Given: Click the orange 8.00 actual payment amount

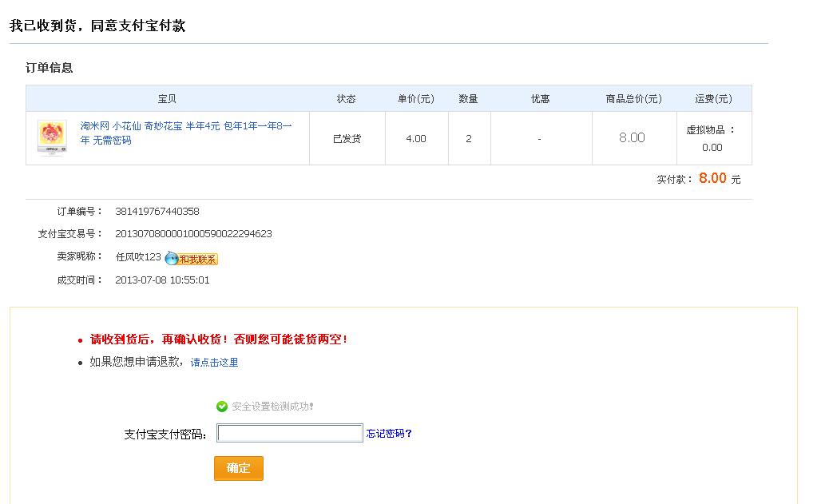Looking at the screenshot, I should [712, 178].
